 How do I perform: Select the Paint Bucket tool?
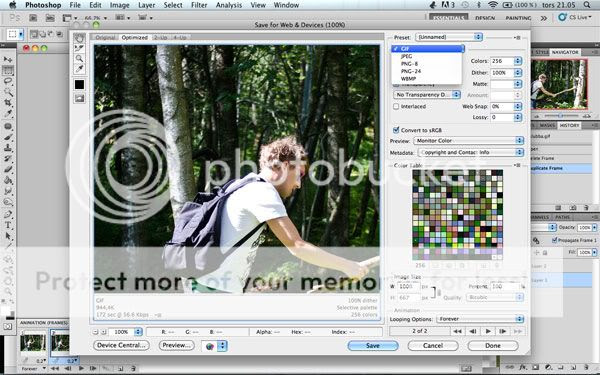point(8,180)
